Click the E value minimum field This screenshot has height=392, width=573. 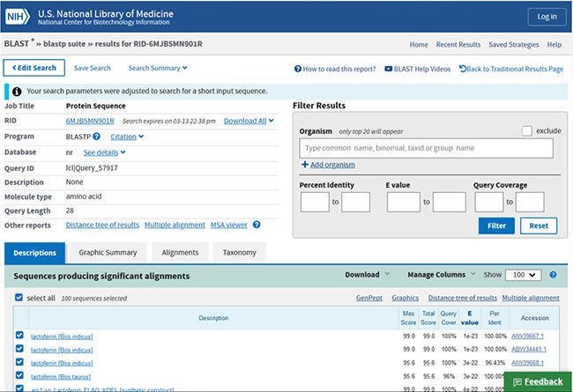point(404,202)
